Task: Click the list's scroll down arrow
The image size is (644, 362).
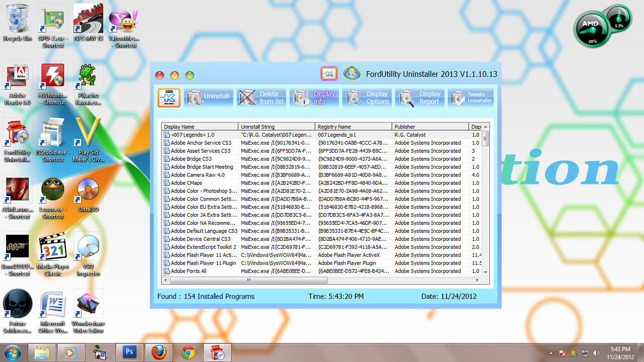Action: (x=486, y=272)
